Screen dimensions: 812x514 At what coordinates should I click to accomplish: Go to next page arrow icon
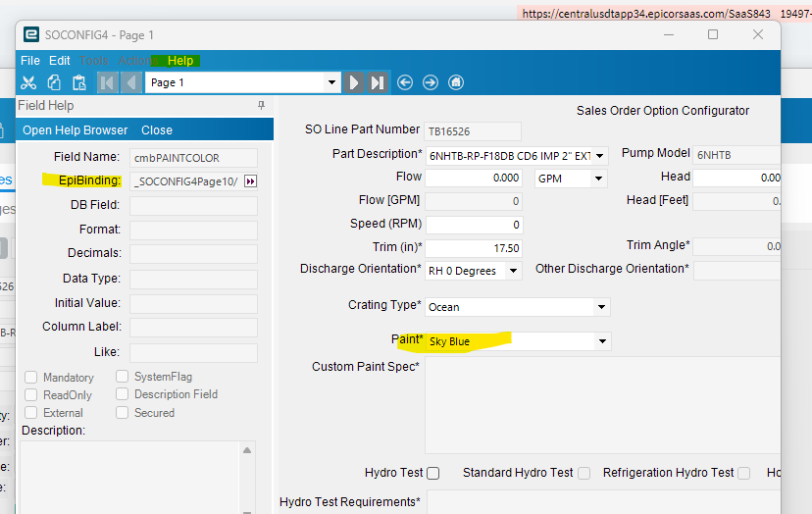(354, 83)
